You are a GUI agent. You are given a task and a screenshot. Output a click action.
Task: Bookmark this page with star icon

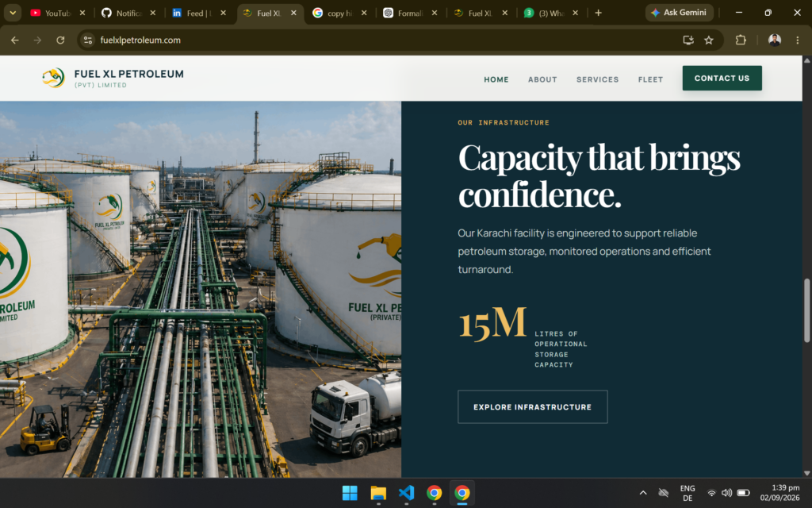click(709, 40)
